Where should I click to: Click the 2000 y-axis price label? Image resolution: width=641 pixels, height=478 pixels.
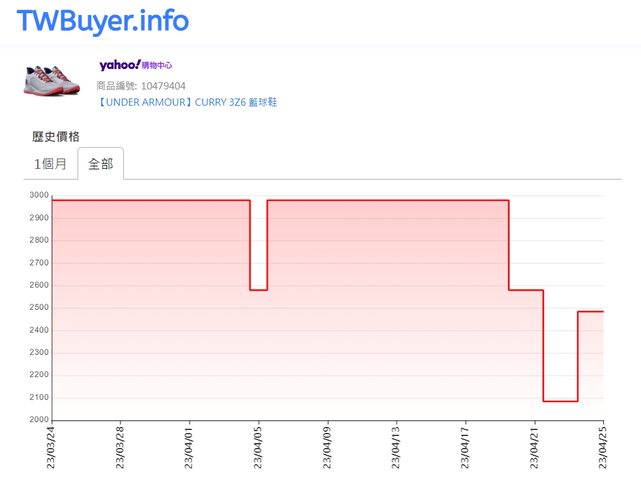[x=38, y=420]
